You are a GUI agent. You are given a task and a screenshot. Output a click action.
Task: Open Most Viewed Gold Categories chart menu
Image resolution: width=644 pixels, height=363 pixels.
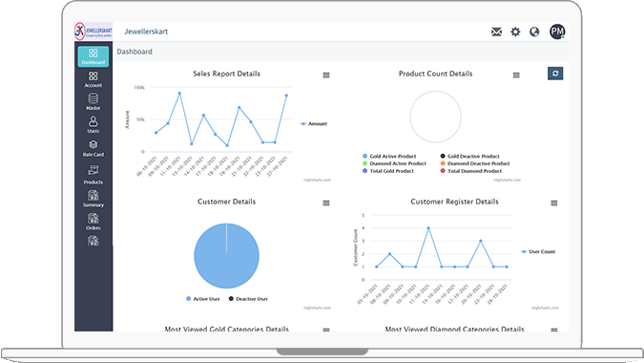326,330
